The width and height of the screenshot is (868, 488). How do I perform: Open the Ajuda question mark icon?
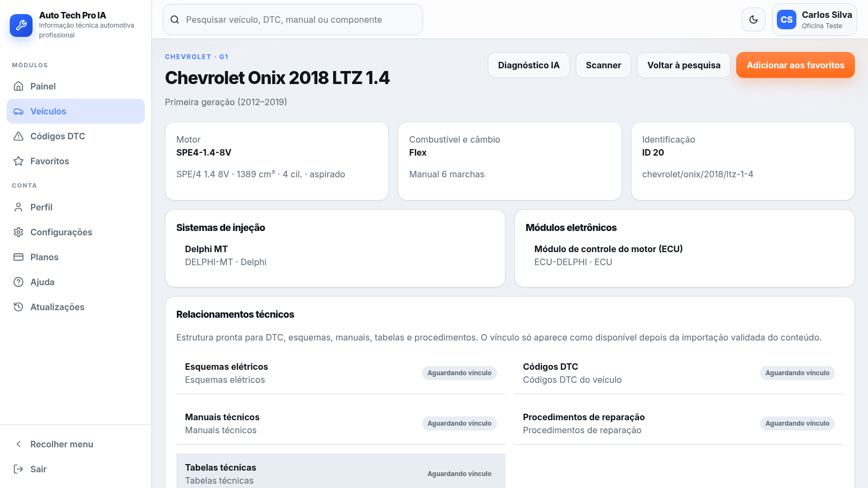(18, 282)
